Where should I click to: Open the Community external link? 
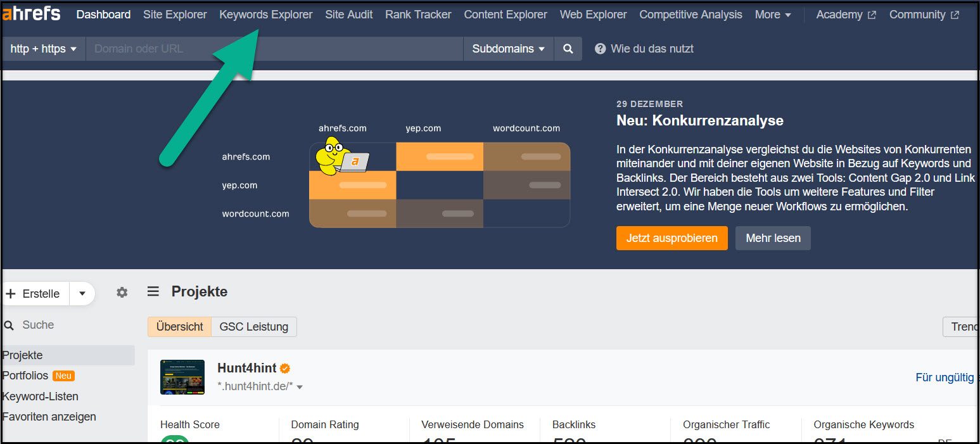(x=924, y=15)
